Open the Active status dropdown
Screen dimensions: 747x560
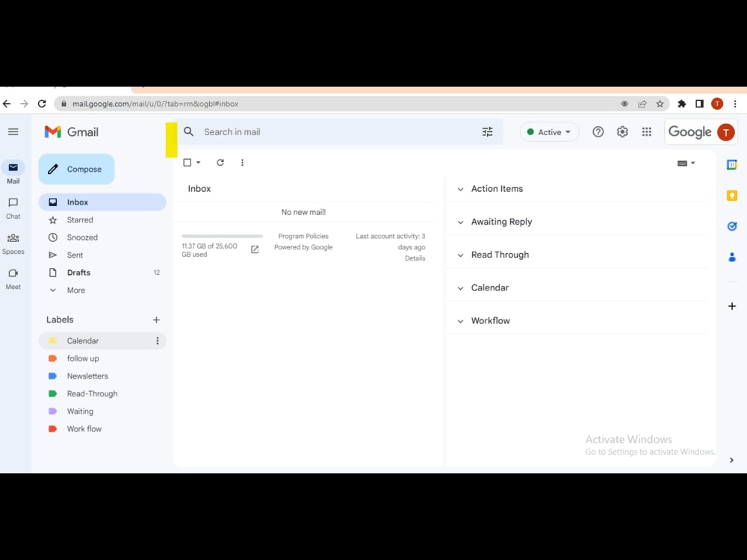[x=549, y=132]
